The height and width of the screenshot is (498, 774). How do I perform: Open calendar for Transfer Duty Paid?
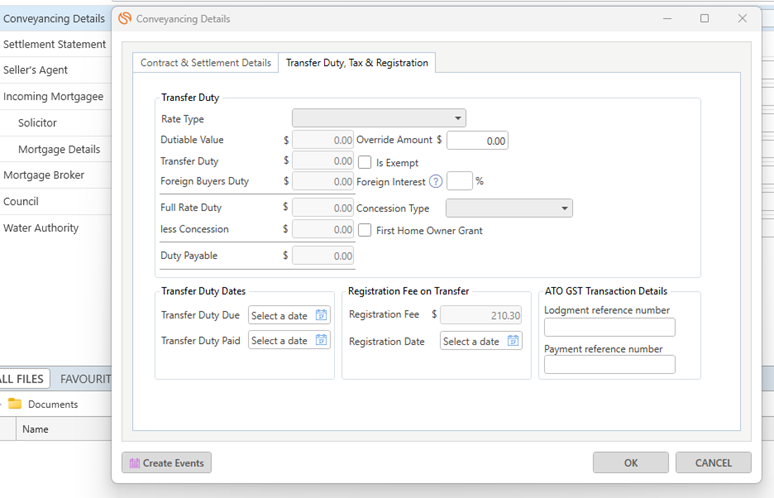(x=321, y=340)
